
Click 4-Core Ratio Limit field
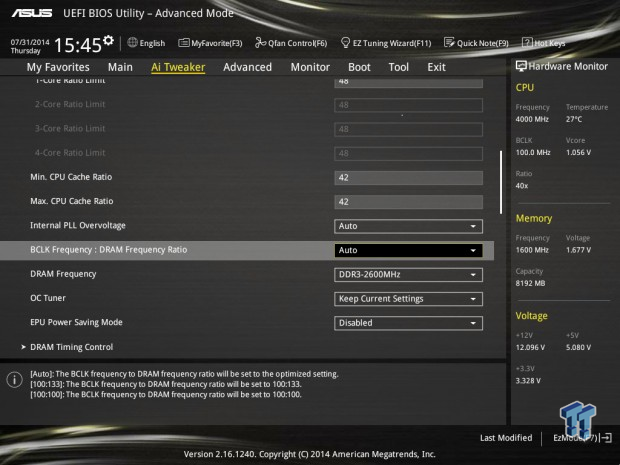(x=408, y=153)
